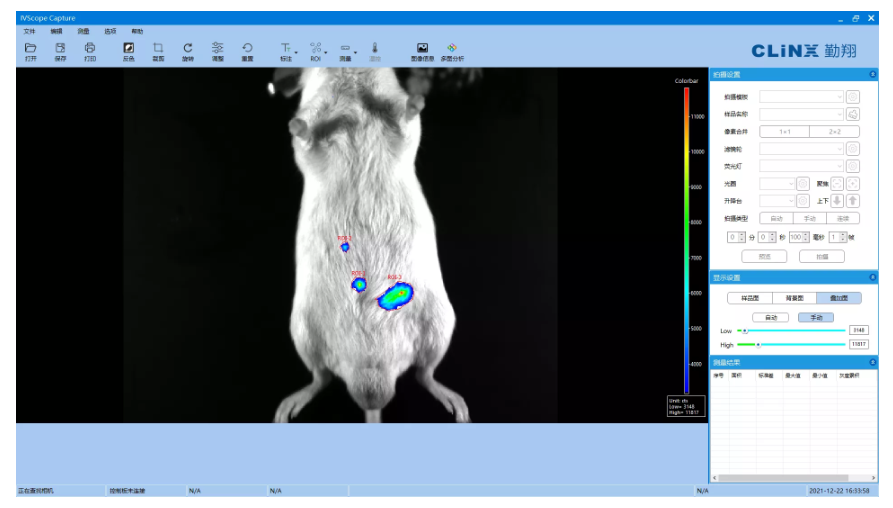Open the 荧光灯 dropdown

801,166
